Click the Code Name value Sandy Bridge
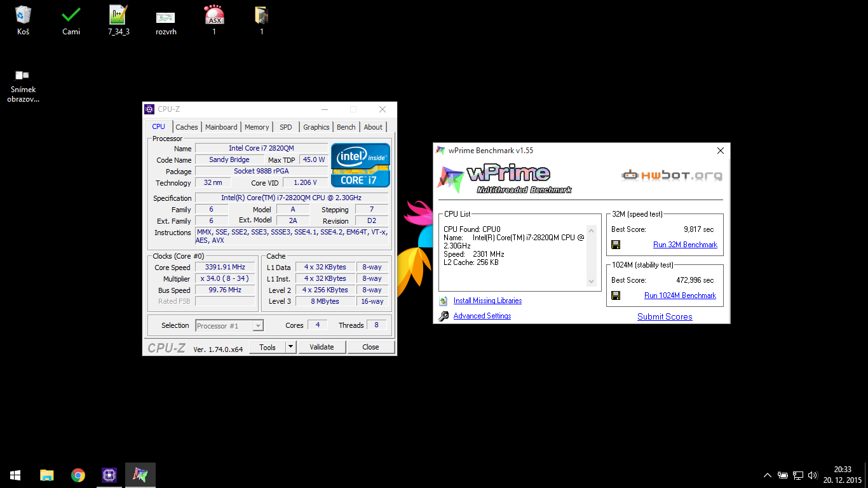868x488 pixels. (229, 159)
